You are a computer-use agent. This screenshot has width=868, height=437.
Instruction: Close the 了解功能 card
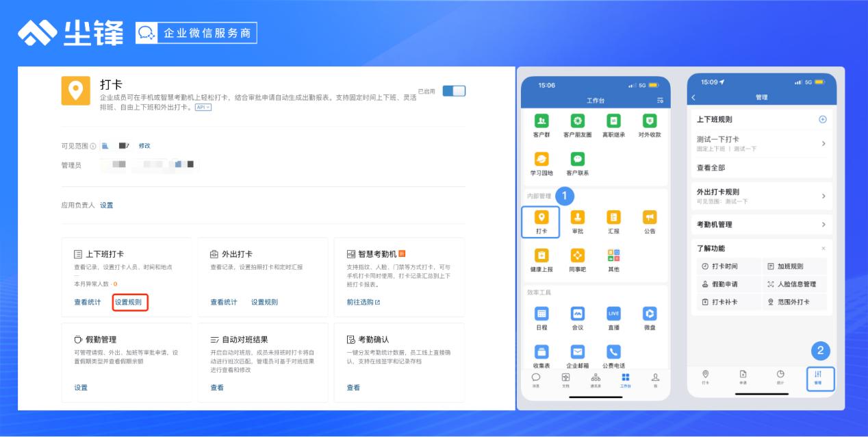pos(823,248)
